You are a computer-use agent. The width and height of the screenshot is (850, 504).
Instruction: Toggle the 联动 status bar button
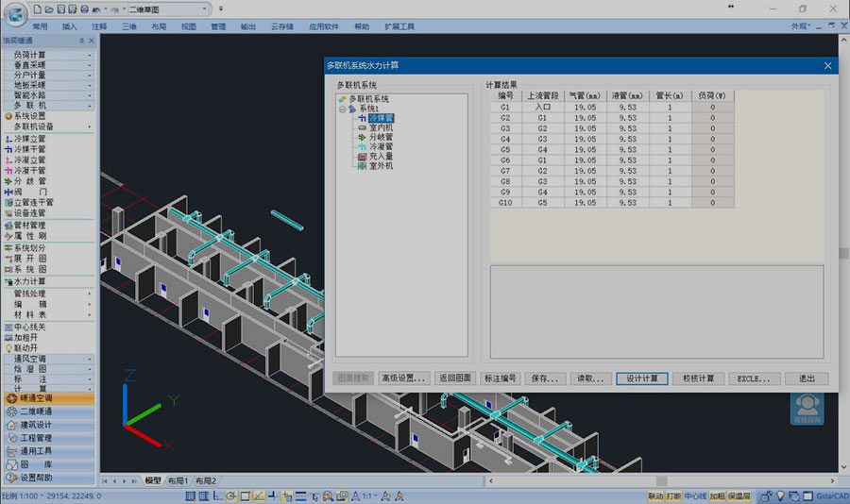(x=654, y=496)
